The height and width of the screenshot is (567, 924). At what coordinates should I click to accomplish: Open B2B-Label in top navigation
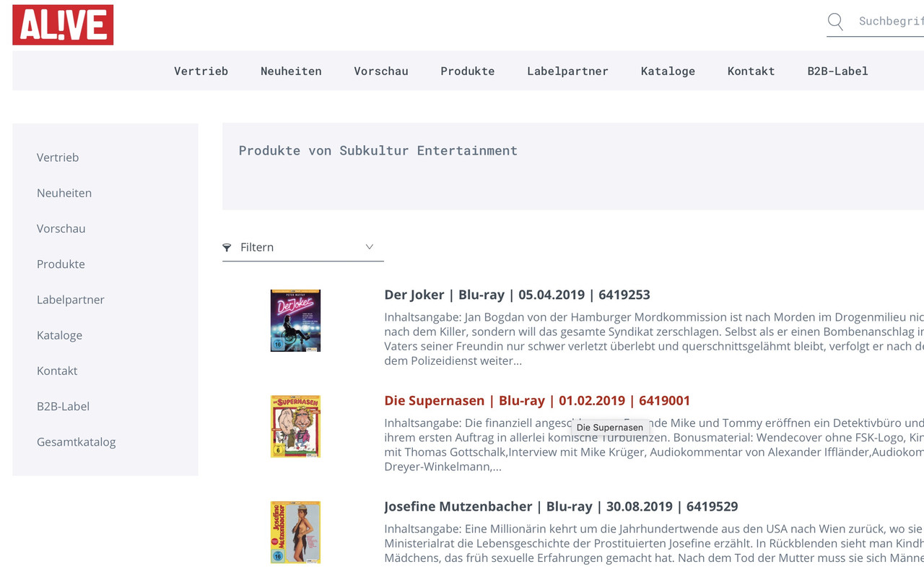click(x=837, y=71)
